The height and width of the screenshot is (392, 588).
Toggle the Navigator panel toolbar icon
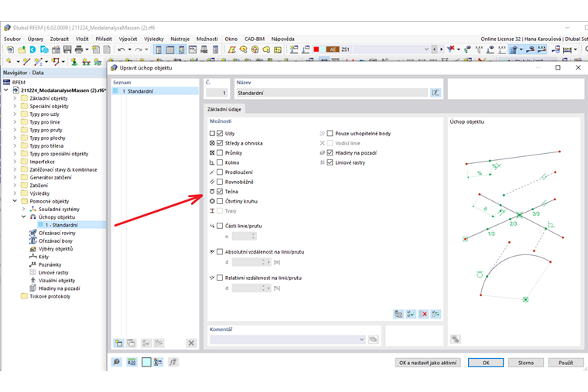(x=159, y=49)
